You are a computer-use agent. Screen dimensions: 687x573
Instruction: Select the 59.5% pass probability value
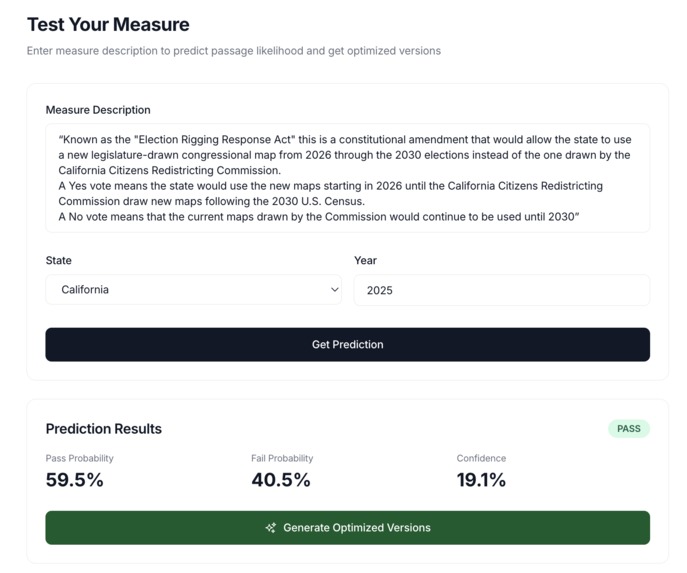coord(75,480)
